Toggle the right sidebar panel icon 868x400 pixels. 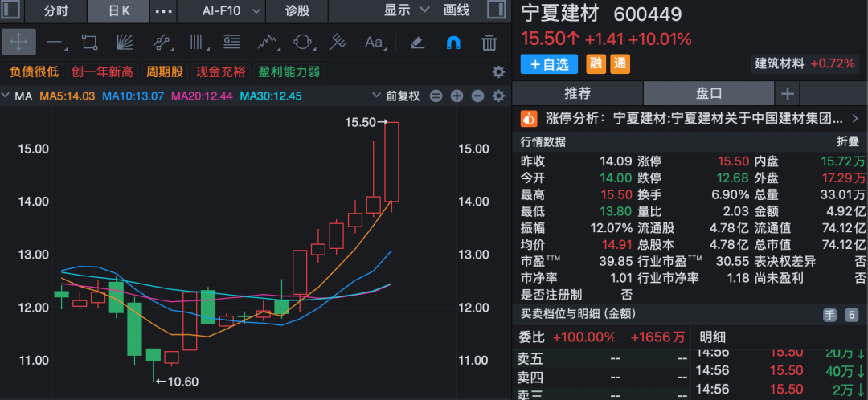click(495, 10)
